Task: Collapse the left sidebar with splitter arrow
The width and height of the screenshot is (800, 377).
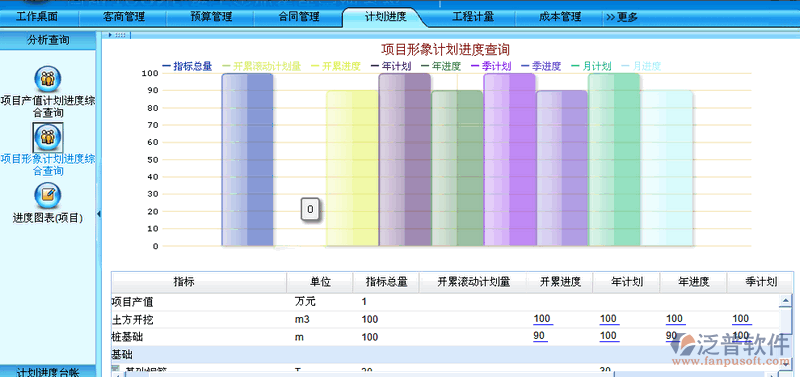Action: click(x=99, y=214)
